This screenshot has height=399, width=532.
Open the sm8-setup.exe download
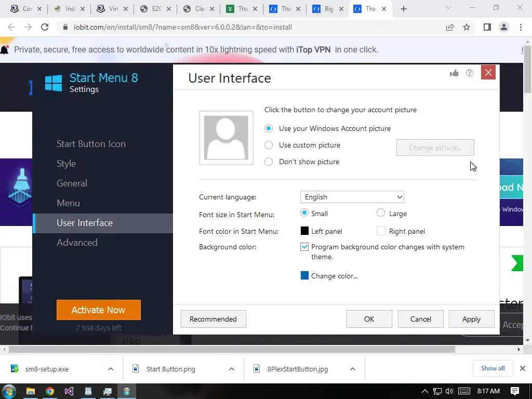(47, 369)
